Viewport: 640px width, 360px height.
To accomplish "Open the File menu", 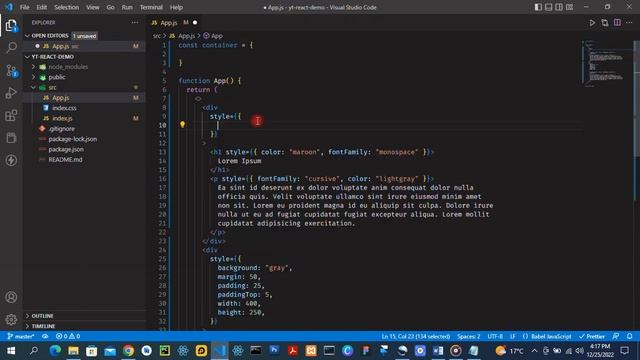I will (24, 7).
